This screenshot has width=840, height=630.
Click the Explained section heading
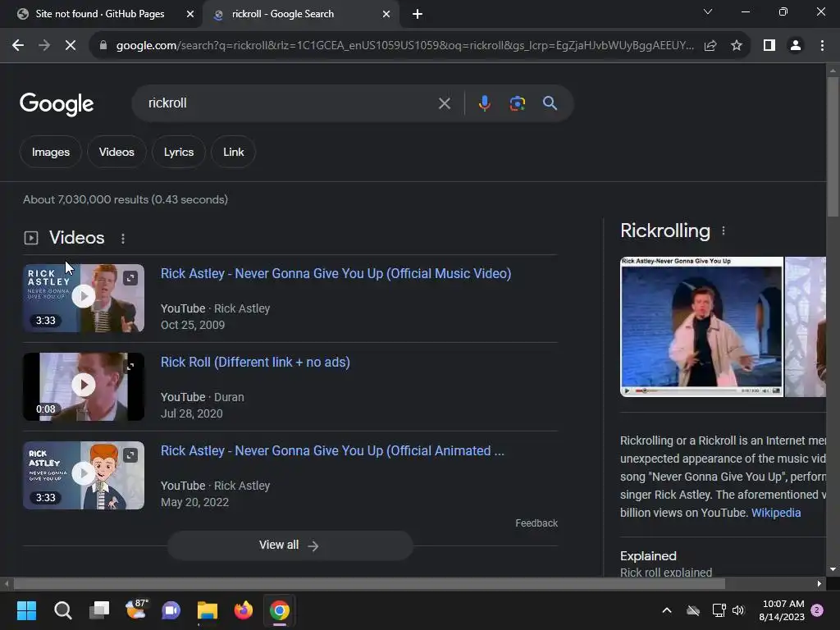point(648,556)
